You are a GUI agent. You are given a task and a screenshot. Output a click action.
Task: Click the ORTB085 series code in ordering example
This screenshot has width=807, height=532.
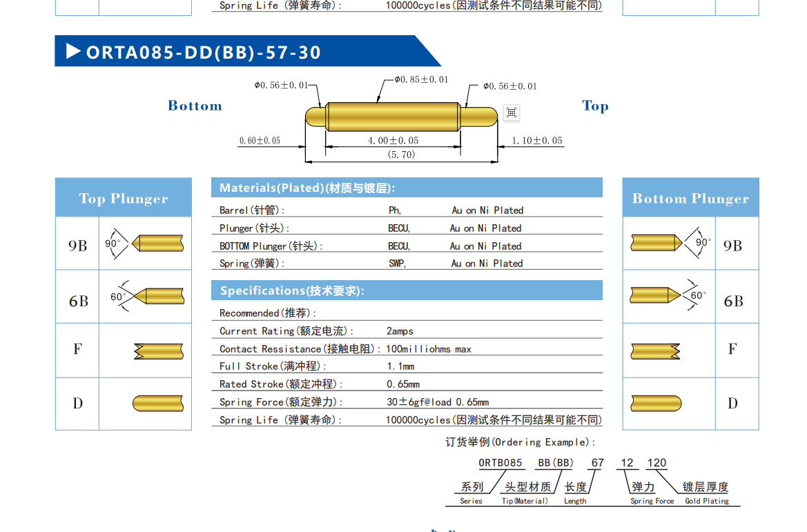pyautogui.click(x=500, y=463)
